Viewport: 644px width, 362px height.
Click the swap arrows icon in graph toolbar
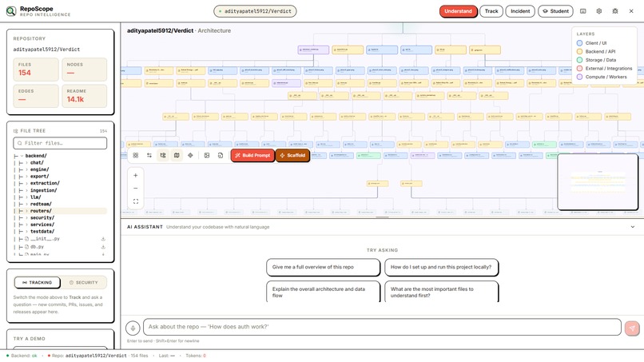[x=149, y=155]
